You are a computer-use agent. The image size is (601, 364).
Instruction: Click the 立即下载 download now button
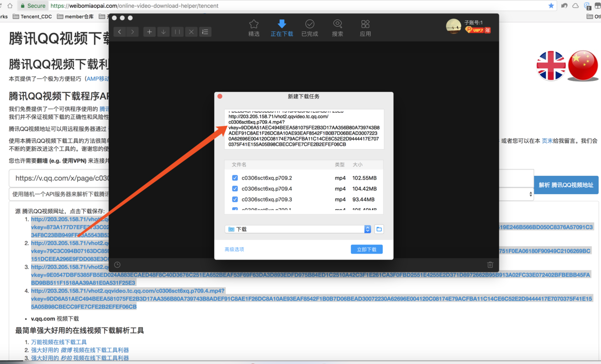point(366,249)
